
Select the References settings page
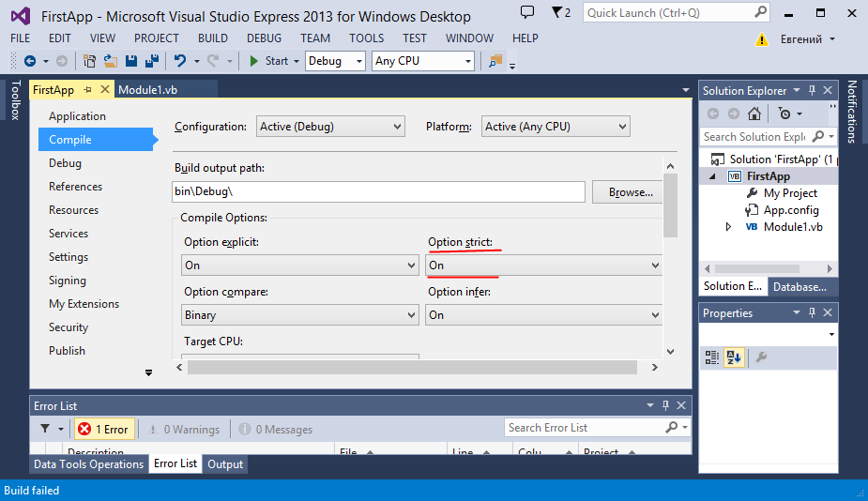click(75, 187)
